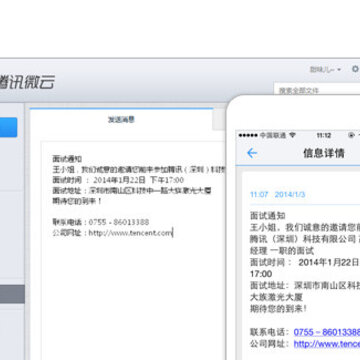Click the dropdown arrow beside the username
The width and height of the screenshot is (360, 360).
[339, 70]
